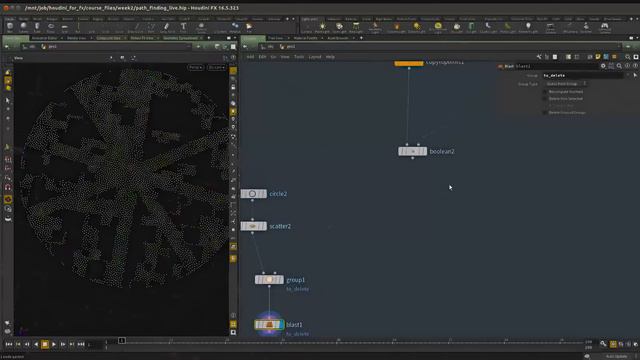Click the Group input field with to_delete
640x360 pixels.
[x=582, y=76]
